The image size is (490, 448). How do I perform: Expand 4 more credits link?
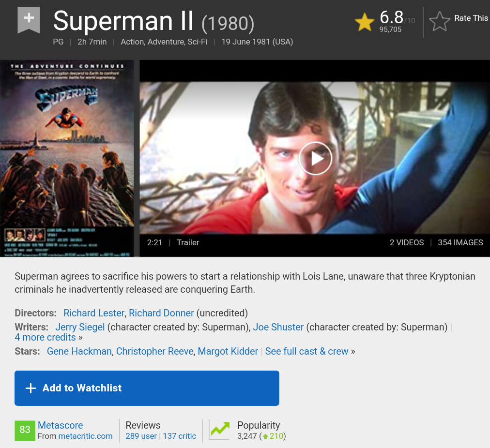pos(46,338)
